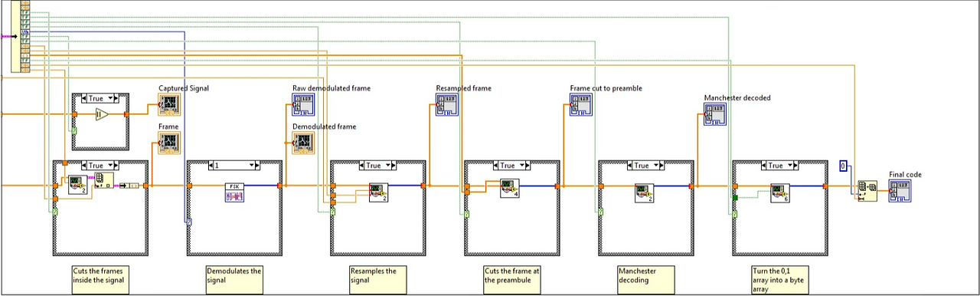Viewport: 980px width, 296px height.
Task: Select the Manchester decoded array indicator
Action: point(714,115)
